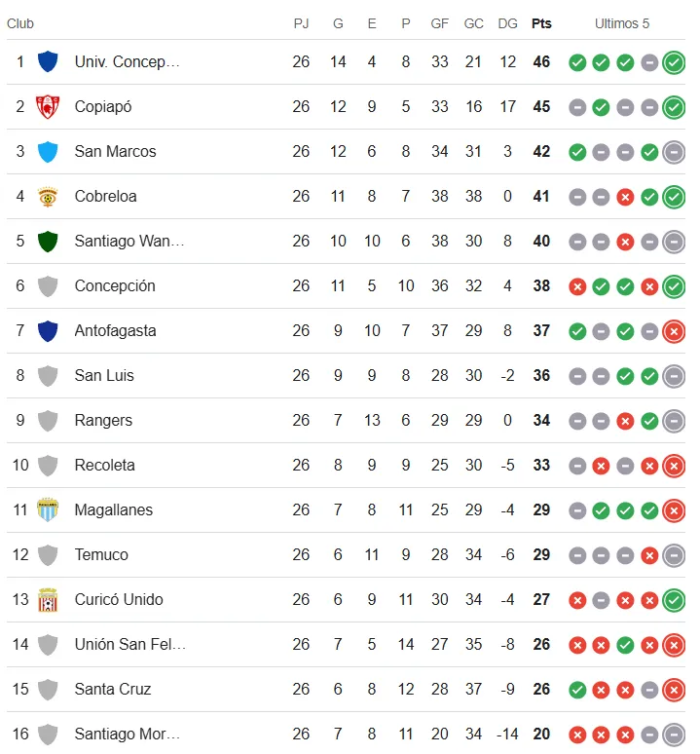Screen dimensions: 700x754
Task: Click the Univ. Concepción club crest
Action: click(47, 61)
